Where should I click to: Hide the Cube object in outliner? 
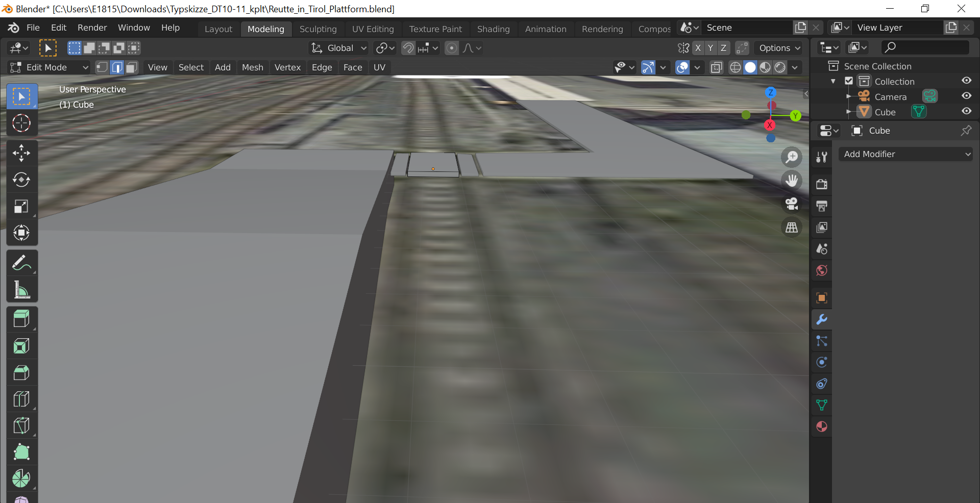[x=966, y=111]
